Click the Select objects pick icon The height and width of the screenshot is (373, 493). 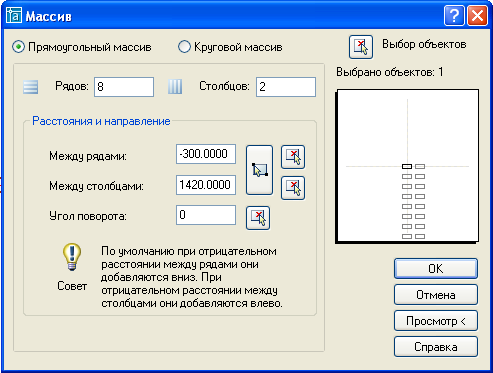pyautogui.click(x=361, y=47)
